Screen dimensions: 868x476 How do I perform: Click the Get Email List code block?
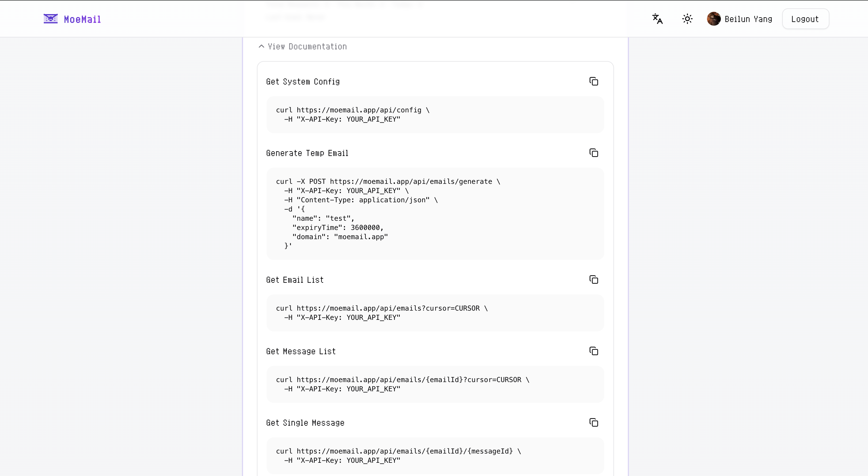tap(435, 313)
